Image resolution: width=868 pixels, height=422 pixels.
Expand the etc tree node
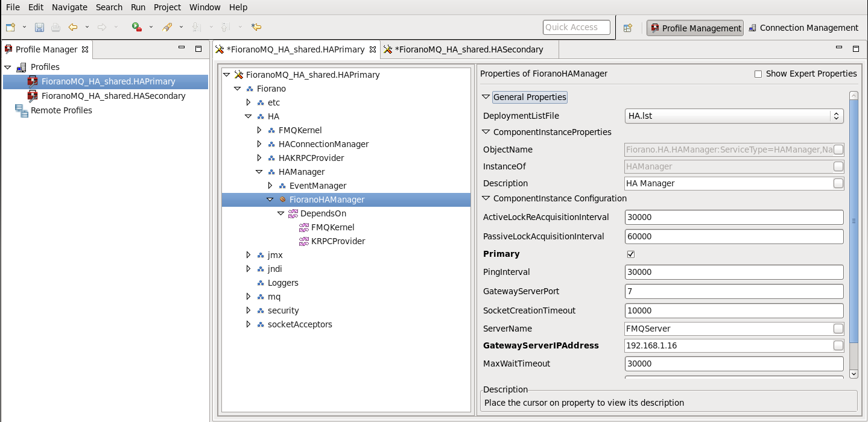[x=249, y=102]
